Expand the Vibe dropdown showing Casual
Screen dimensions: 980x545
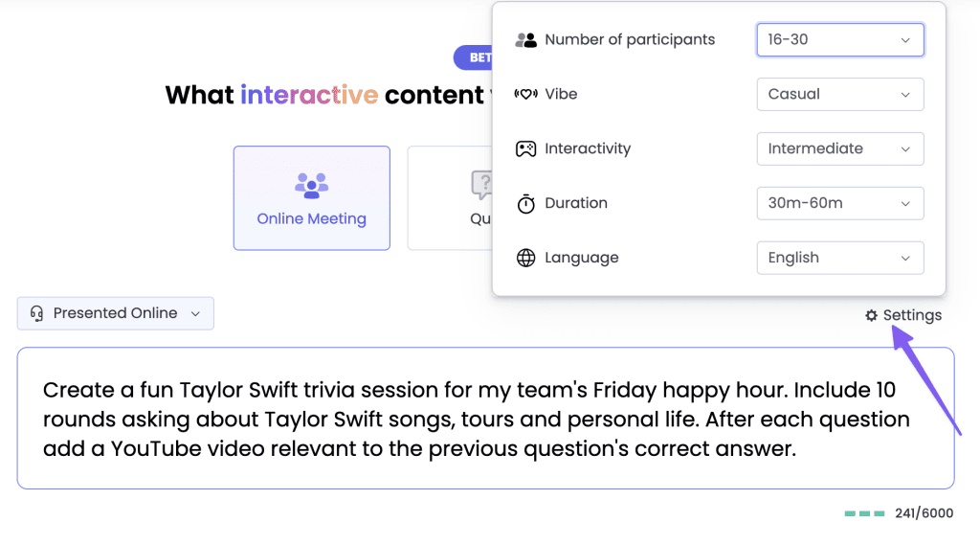(x=840, y=95)
